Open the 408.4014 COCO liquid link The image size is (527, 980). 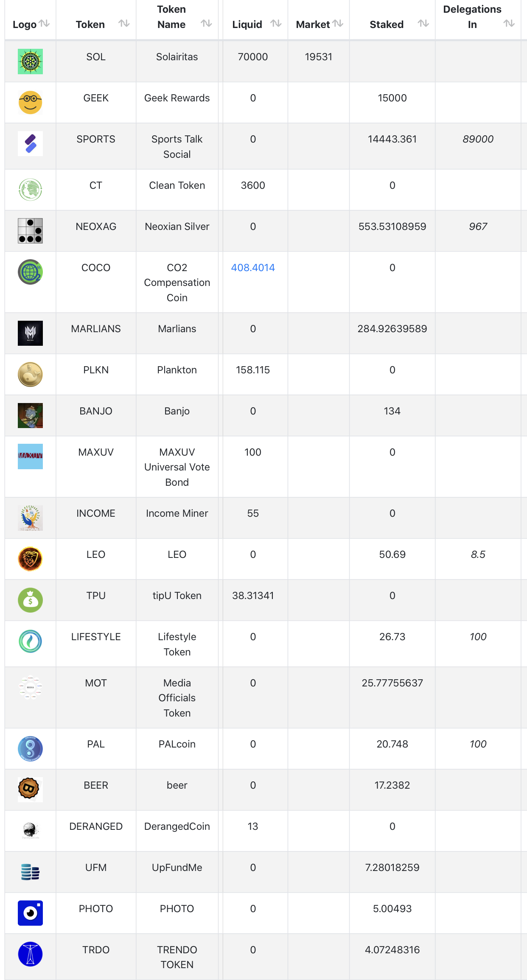coord(253,268)
